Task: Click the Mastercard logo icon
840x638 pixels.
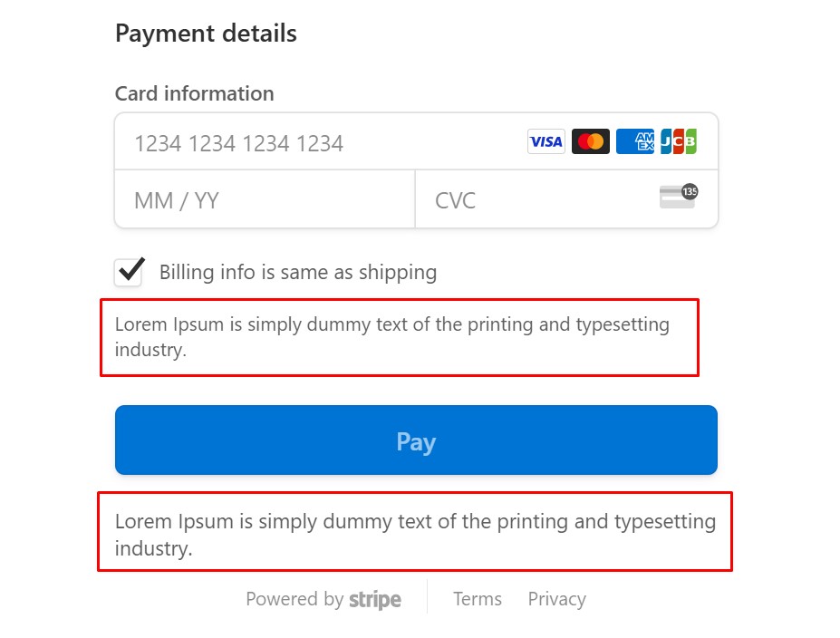Action: pyautogui.click(x=590, y=141)
